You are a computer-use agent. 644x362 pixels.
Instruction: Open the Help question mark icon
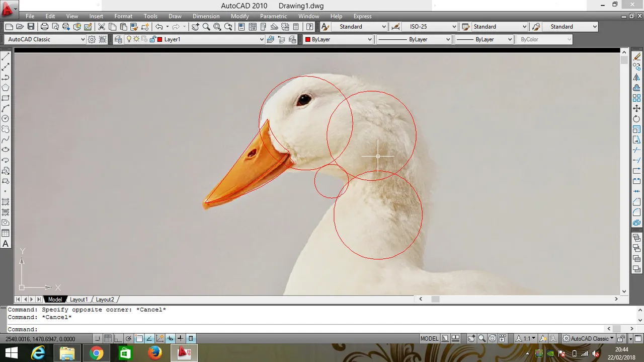pos(310,27)
